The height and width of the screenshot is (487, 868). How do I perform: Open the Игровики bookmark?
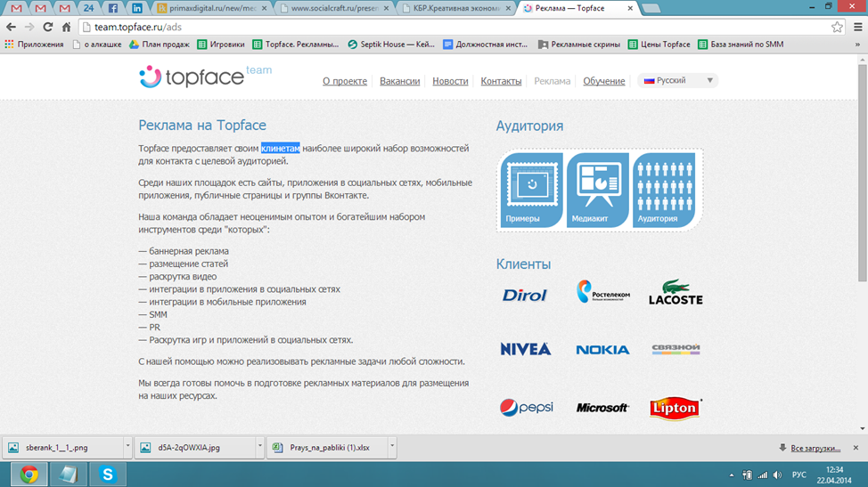click(221, 45)
